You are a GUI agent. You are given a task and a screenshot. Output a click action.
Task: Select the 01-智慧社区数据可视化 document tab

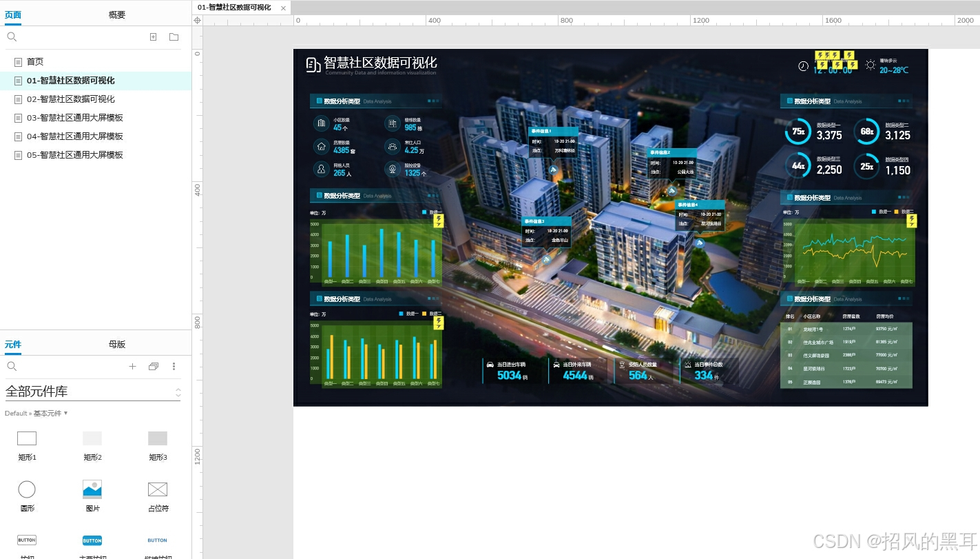[x=234, y=8]
